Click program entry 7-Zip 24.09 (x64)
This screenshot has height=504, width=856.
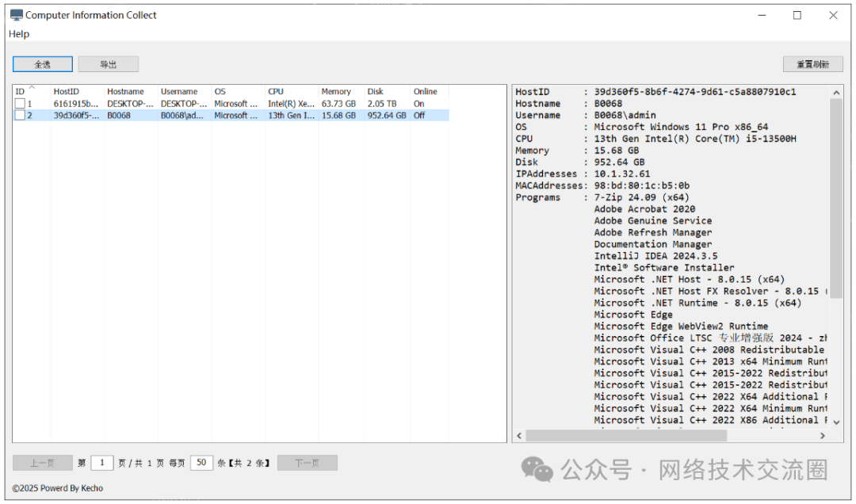pyautogui.click(x=641, y=197)
